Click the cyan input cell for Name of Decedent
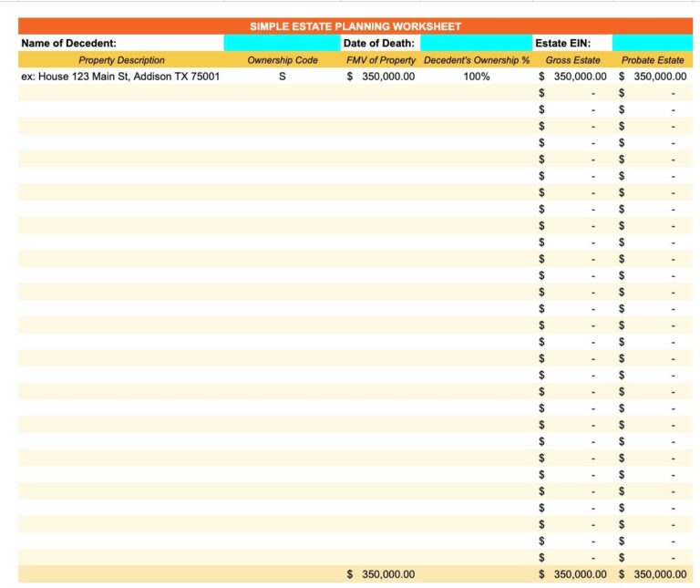Image resolution: width=700 pixels, height=588 pixels. click(282, 43)
